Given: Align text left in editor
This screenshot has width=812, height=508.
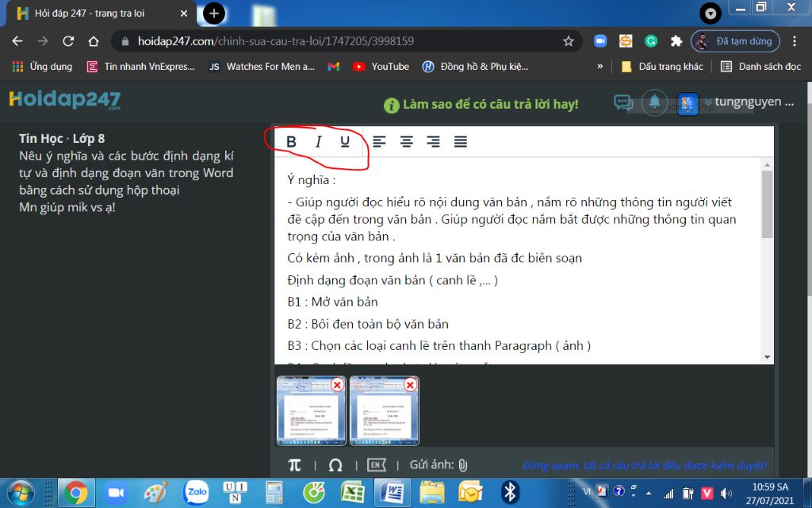Looking at the screenshot, I should [x=379, y=141].
